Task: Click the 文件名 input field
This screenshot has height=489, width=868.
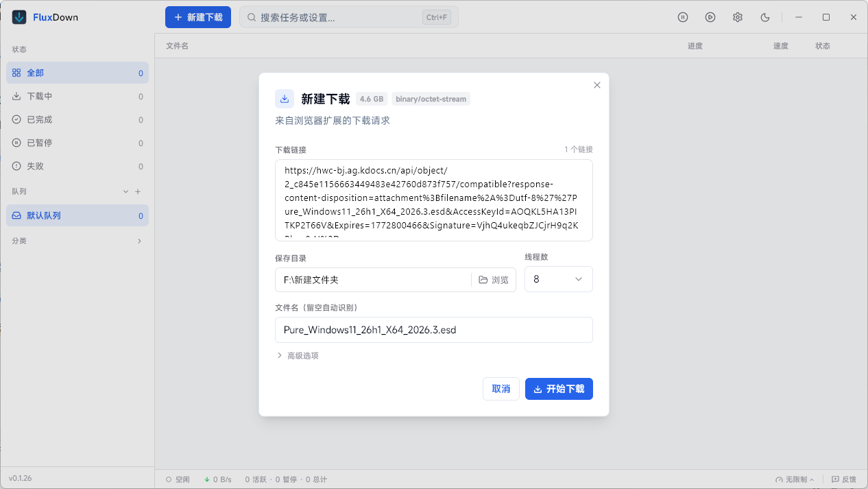Action: coord(433,330)
